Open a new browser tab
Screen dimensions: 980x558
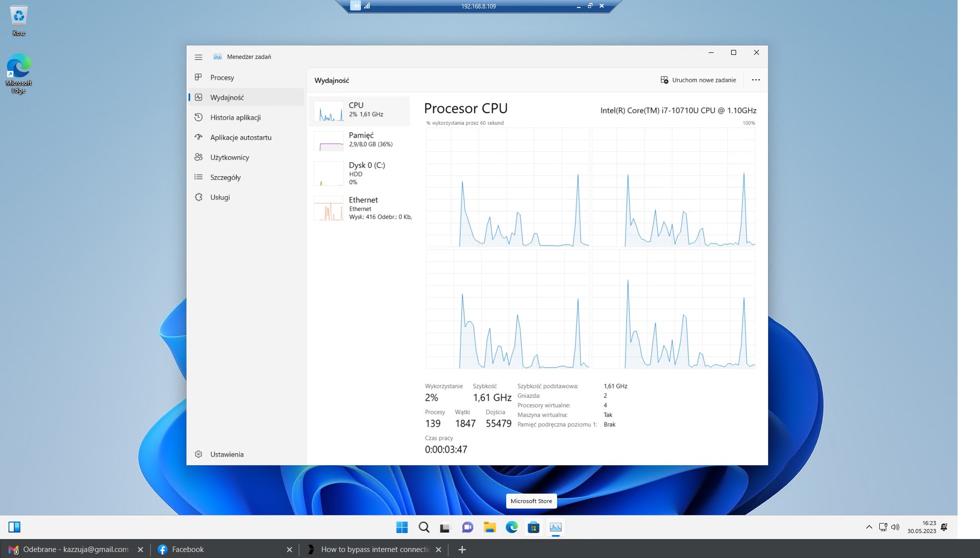(462, 550)
